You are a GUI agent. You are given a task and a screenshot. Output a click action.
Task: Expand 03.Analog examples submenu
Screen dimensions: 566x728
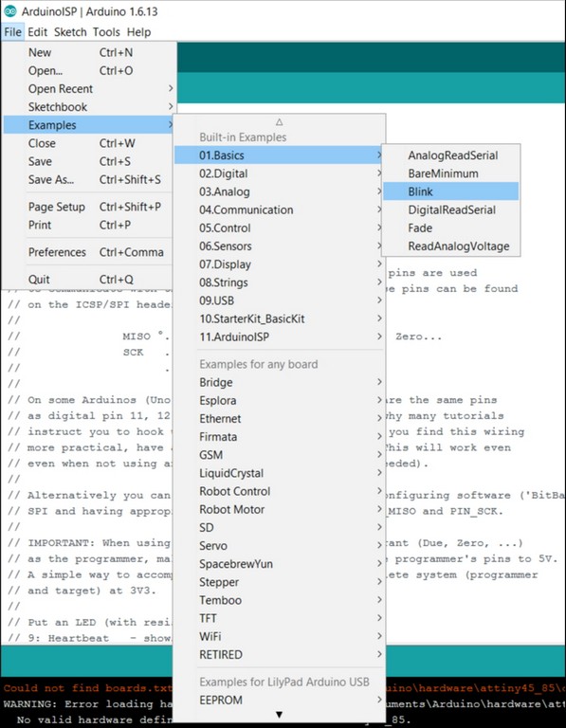pyautogui.click(x=279, y=191)
